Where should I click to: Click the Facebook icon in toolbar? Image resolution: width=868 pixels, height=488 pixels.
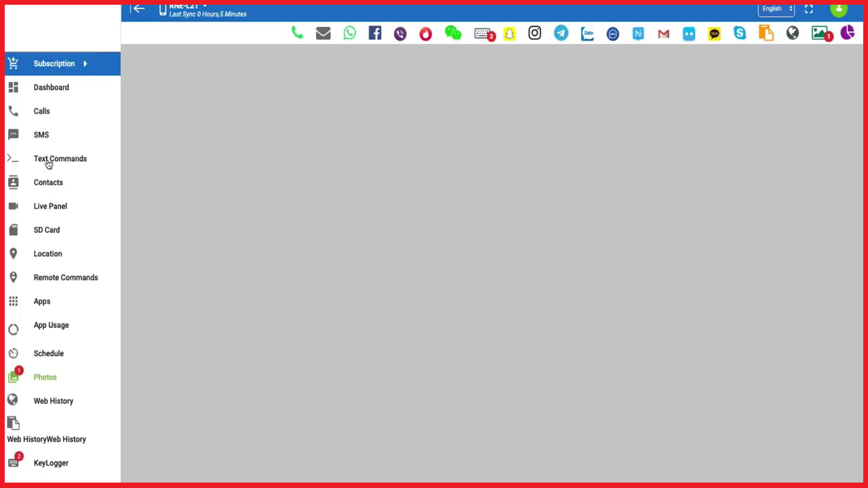tap(375, 33)
